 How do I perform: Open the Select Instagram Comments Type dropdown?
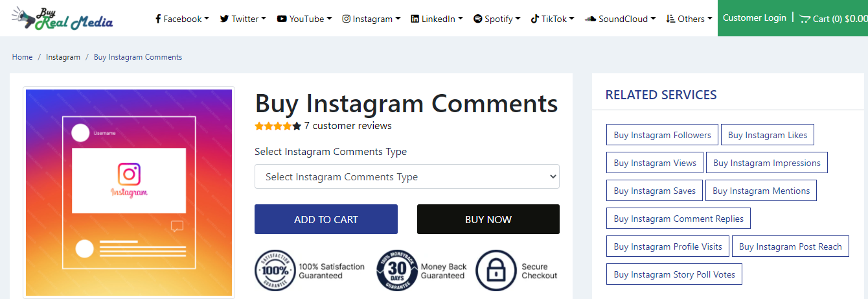click(407, 176)
